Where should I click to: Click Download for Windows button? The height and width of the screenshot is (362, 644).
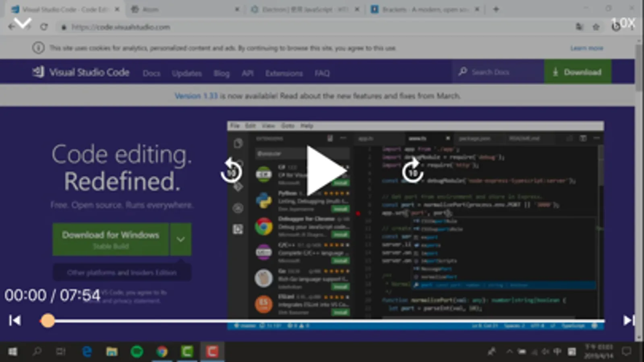(110, 239)
